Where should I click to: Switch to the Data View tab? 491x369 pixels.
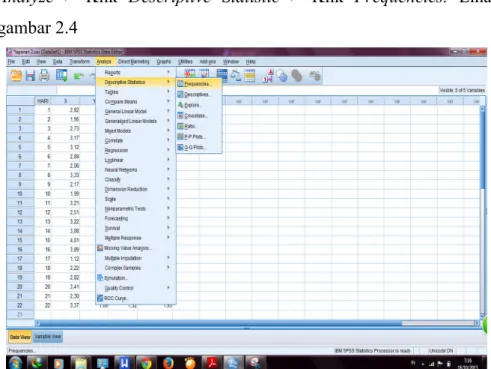[x=20, y=337]
